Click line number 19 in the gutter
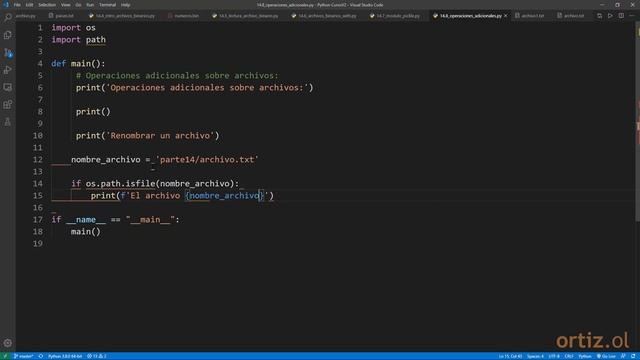The image size is (640, 360). [x=38, y=244]
